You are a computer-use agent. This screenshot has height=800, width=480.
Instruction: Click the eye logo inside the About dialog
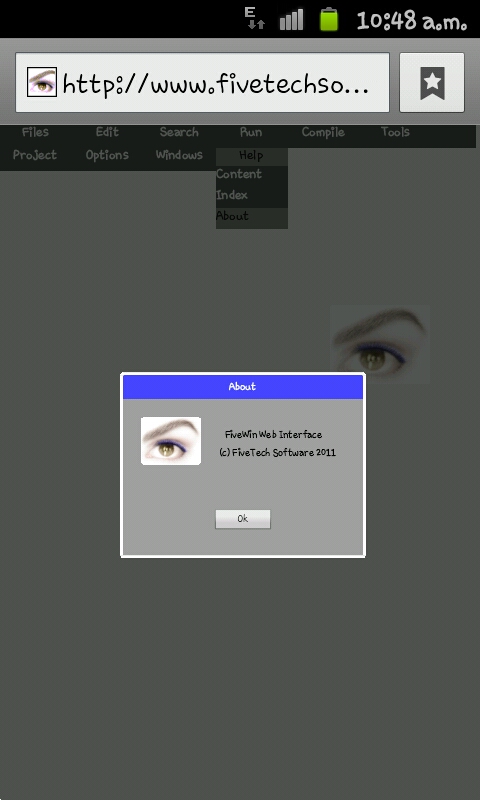point(171,441)
